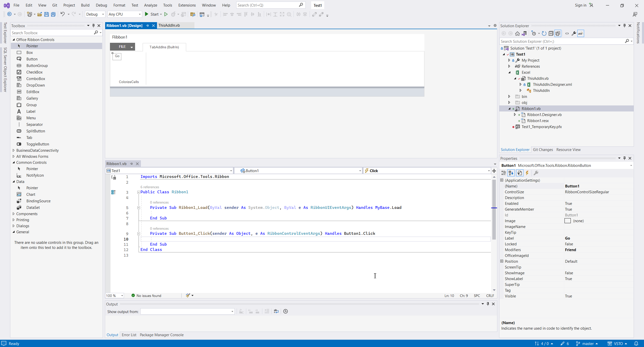Click Categorized view icon in Properties
This screenshot has height=347, width=644.
tap(504, 173)
